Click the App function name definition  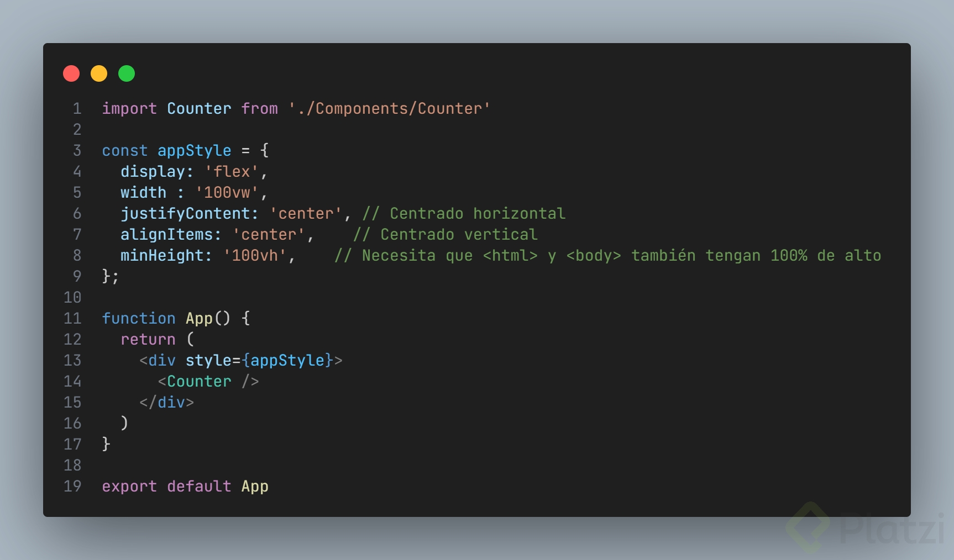point(199,319)
